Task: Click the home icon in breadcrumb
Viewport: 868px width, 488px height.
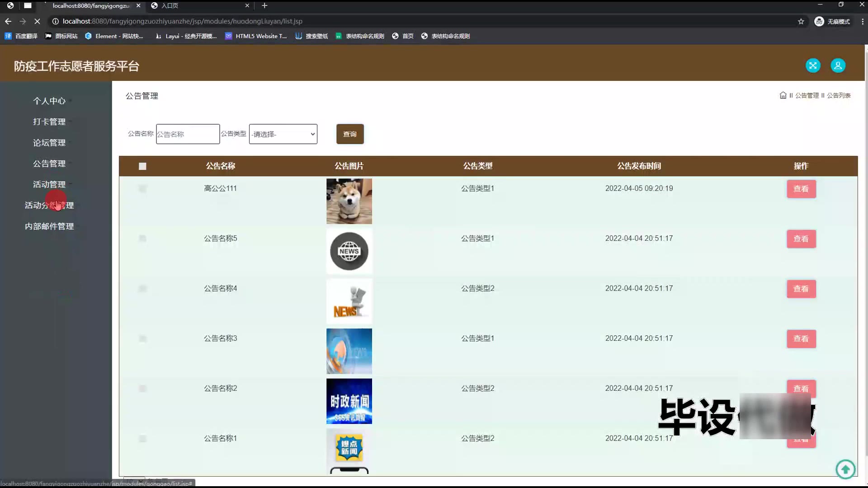Action: [x=783, y=95]
